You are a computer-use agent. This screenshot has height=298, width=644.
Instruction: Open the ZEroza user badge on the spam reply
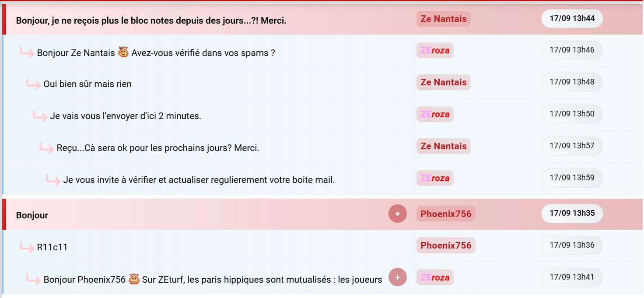click(435, 50)
